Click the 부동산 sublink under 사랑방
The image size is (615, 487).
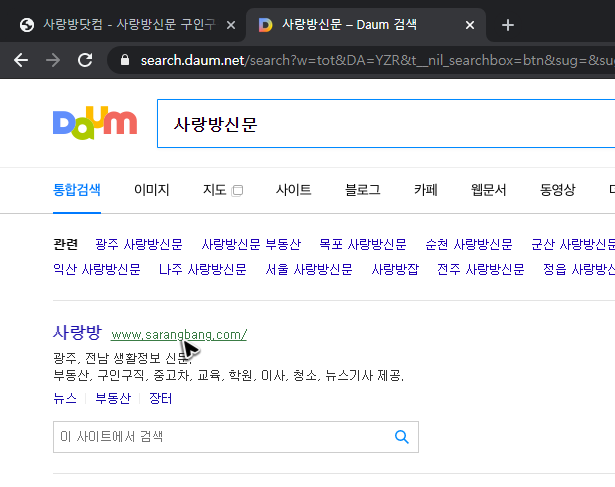113,398
